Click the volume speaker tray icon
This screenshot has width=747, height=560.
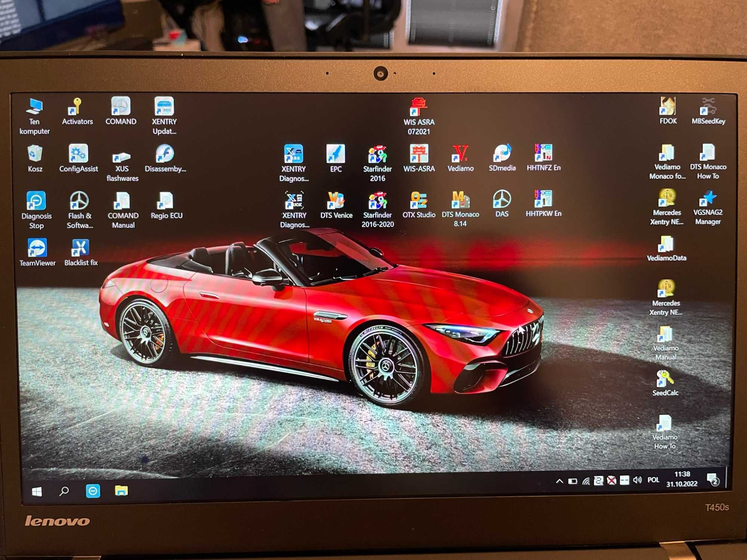click(x=637, y=480)
